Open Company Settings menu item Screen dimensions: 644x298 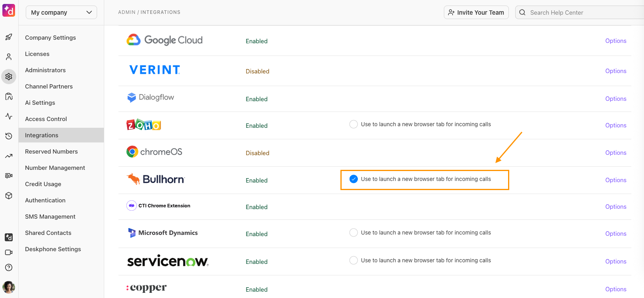tap(61, 38)
